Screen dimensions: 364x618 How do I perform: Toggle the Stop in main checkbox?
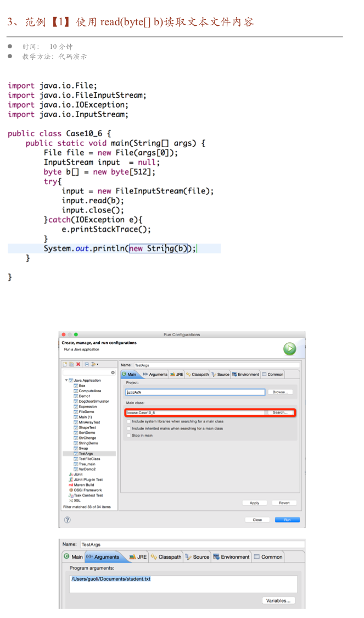(128, 435)
